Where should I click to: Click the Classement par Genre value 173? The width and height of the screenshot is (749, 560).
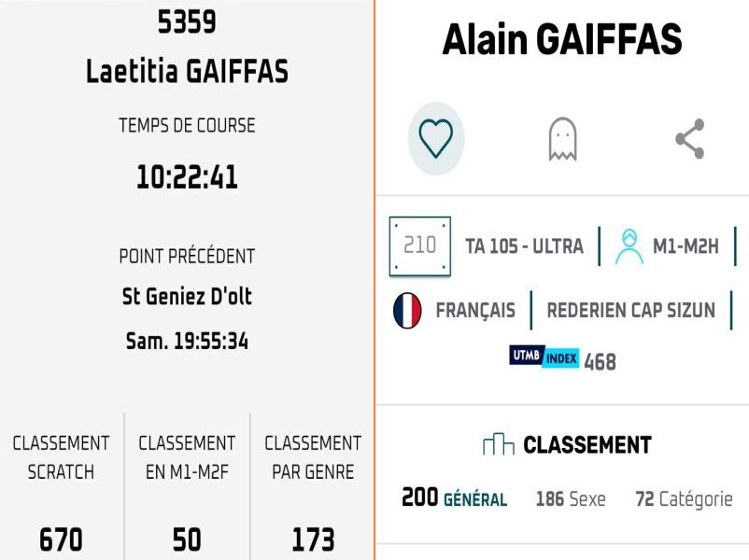(x=313, y=539)
